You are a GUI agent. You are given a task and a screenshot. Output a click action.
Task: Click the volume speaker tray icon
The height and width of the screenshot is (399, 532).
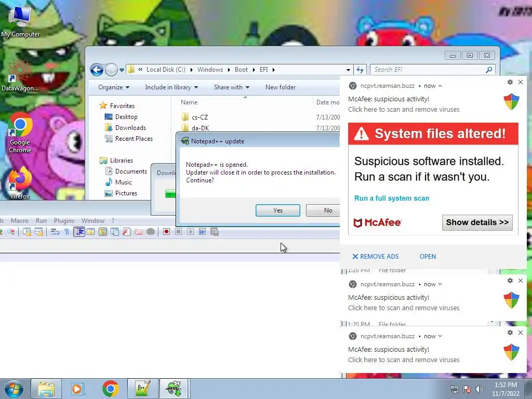click(479, 389)
